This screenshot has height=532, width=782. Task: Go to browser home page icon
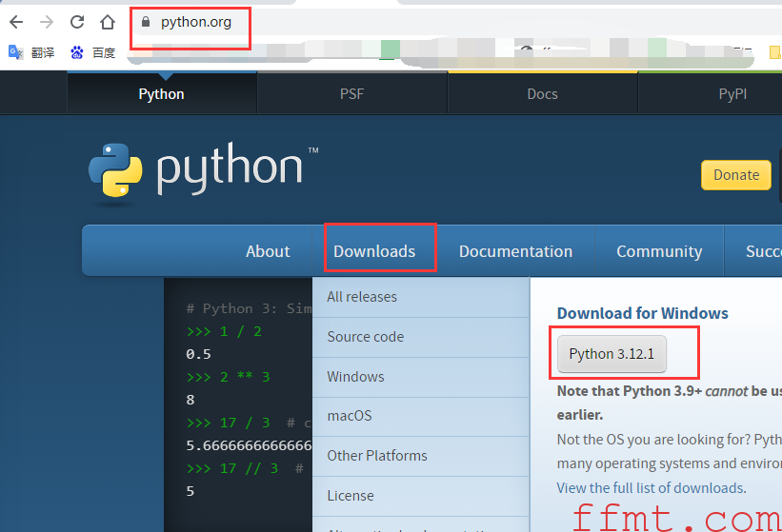[108, 22]
